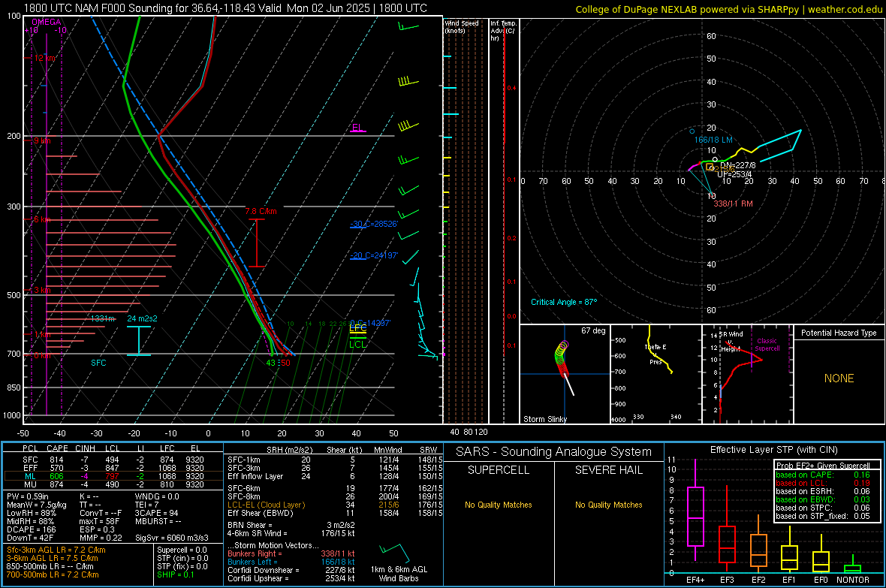886x588 pixels.
Task: Click the yellow EF1 box plot
Action: pos(789,557)
